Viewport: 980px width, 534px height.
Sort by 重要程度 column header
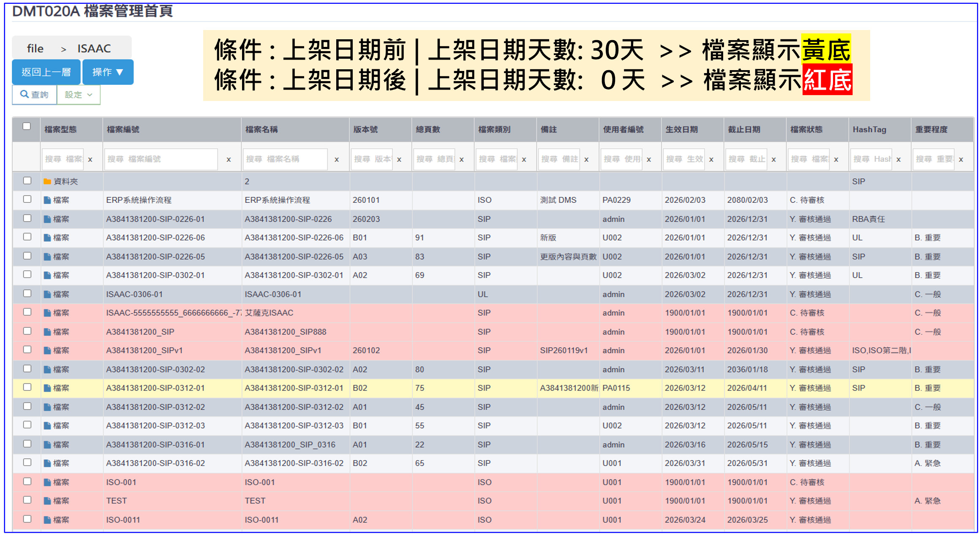click(x=931, y=130)
